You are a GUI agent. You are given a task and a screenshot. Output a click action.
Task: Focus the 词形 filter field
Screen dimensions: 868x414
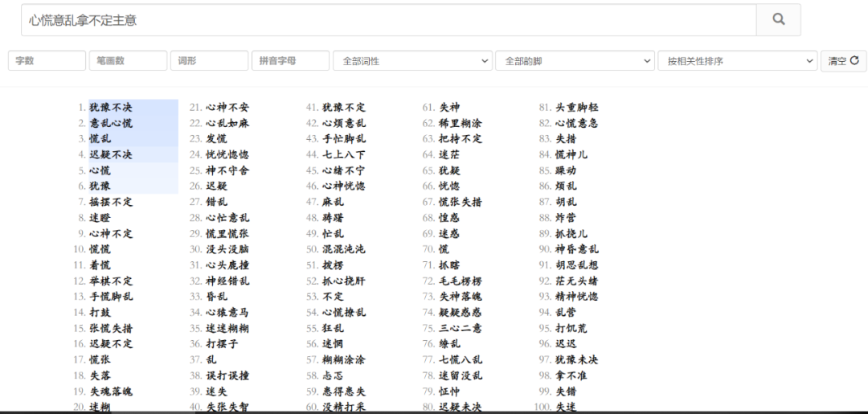pos(209,61)
